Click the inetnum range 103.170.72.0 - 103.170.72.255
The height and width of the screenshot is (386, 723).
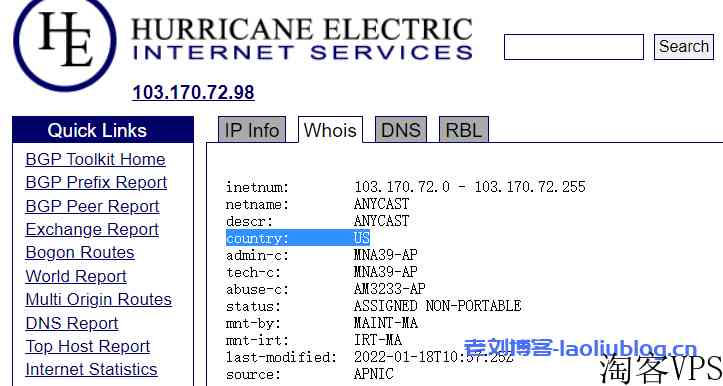click(x=470, y=187)
